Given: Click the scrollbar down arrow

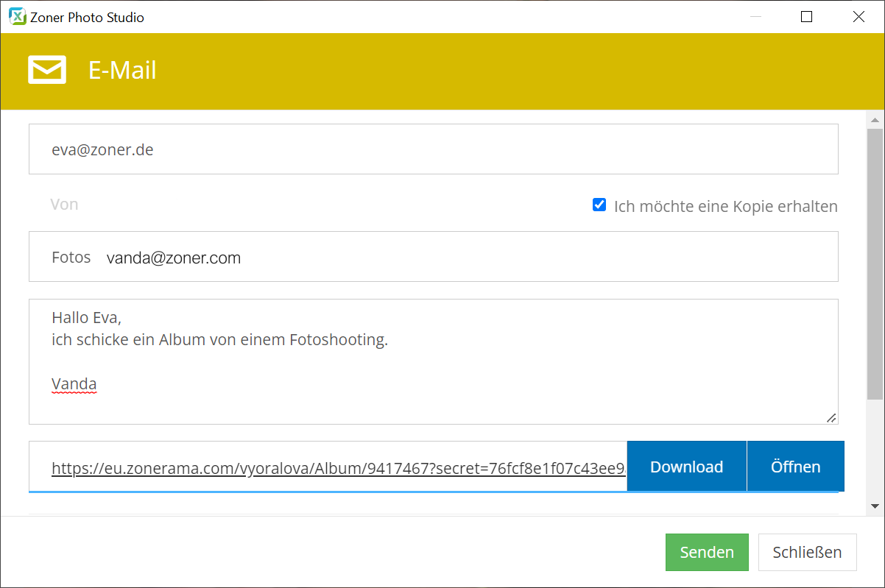Looking at the screenshot, I should click(x=875, y=506).
